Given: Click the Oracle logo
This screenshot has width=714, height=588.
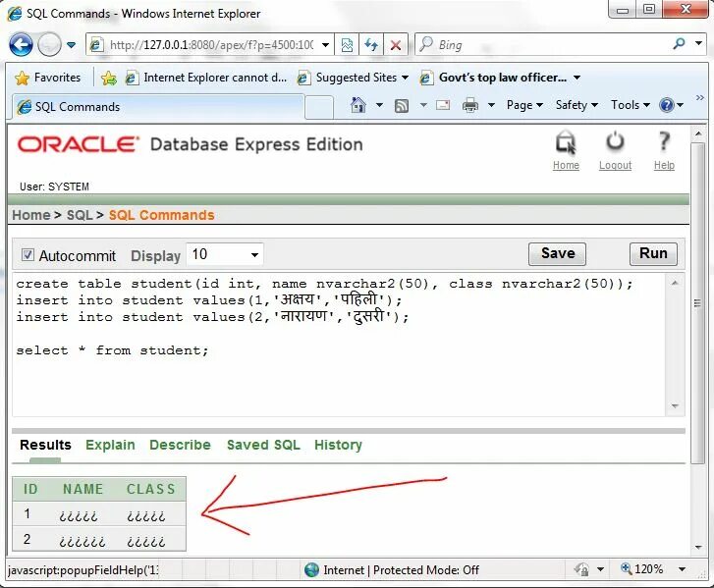Looking at the screenshot, I should click(x=78, y=144).
